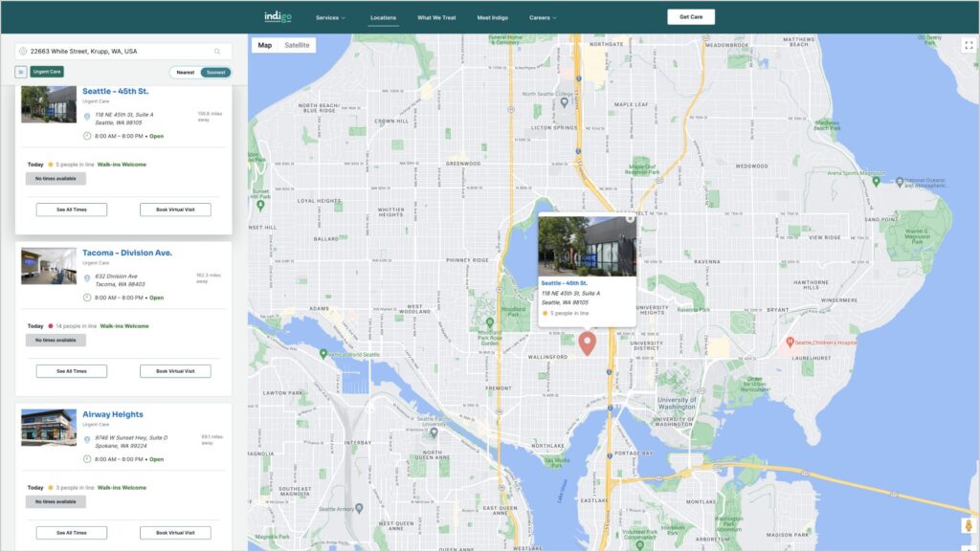Click the clock icon in the Airway Heights card
This screenshot has width=980, height=552.
click(x=87, y=459)
